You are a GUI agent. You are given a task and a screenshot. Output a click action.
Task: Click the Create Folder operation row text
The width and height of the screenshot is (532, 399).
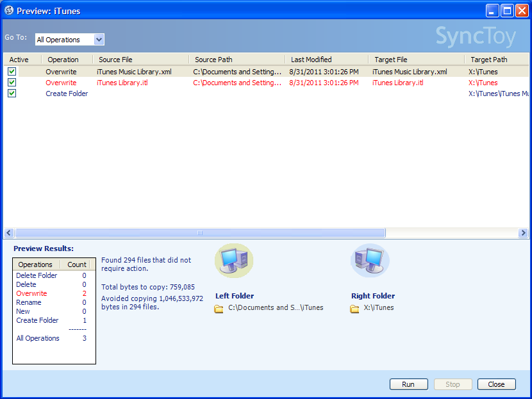coord(67,94)
